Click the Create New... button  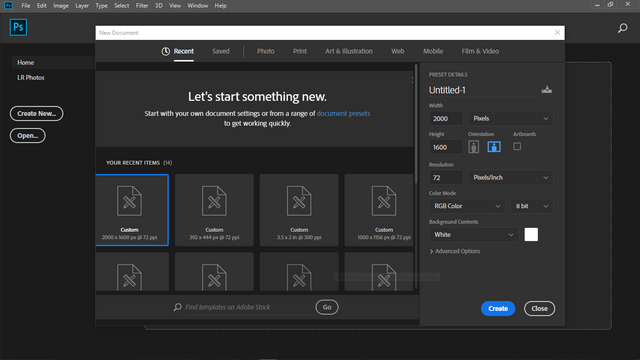point(36,113)
